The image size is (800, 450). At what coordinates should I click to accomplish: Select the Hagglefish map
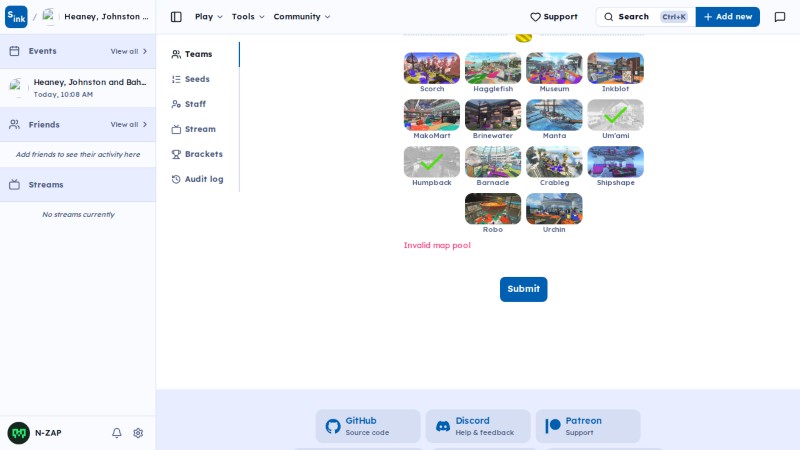(493, 68)
